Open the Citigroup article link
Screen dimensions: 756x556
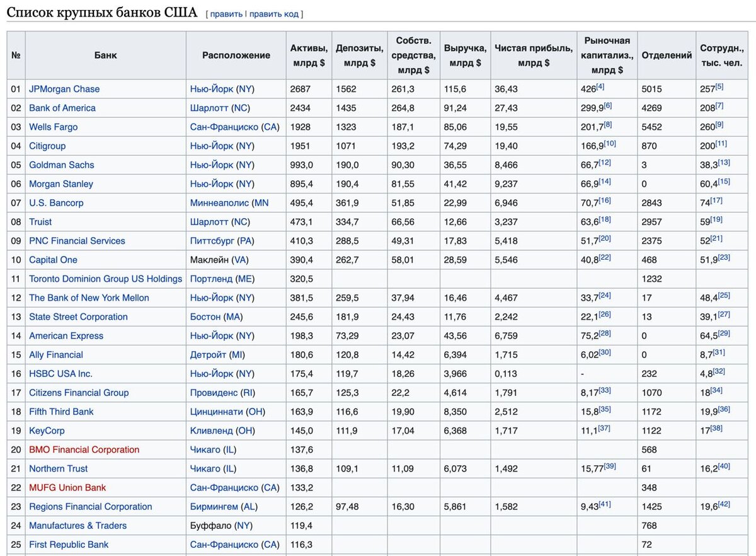pyautogui.click(x=47, y=146)
